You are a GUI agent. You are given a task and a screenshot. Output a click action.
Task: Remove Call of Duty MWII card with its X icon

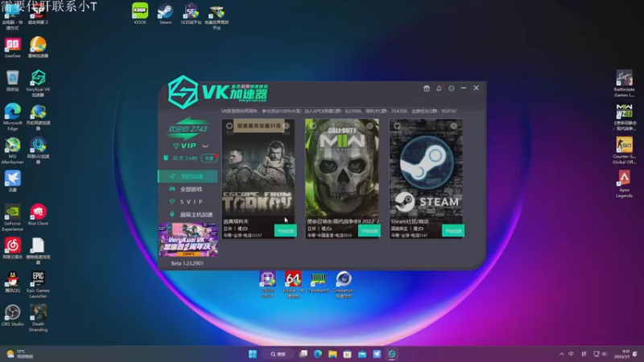[x=370, y=126]
